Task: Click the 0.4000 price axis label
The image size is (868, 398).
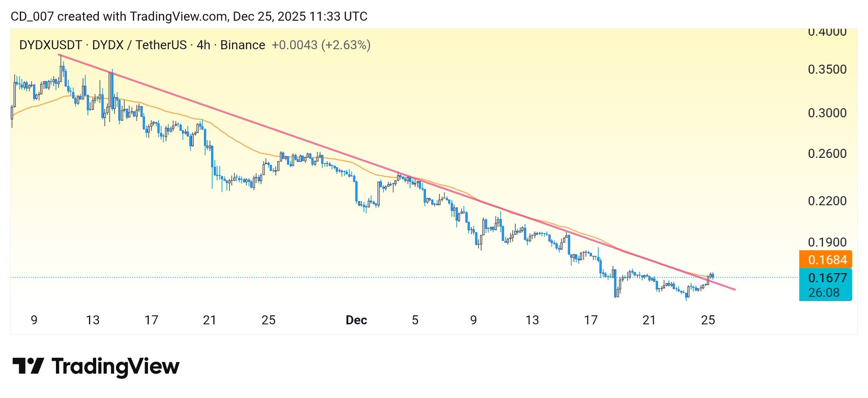Action: [x=827, y=32]
